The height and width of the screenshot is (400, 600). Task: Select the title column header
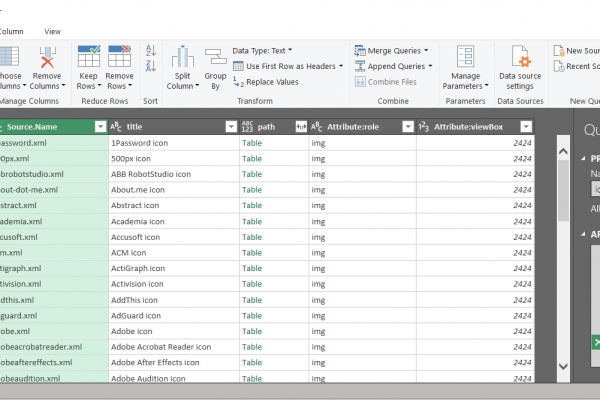coord(134,127)
